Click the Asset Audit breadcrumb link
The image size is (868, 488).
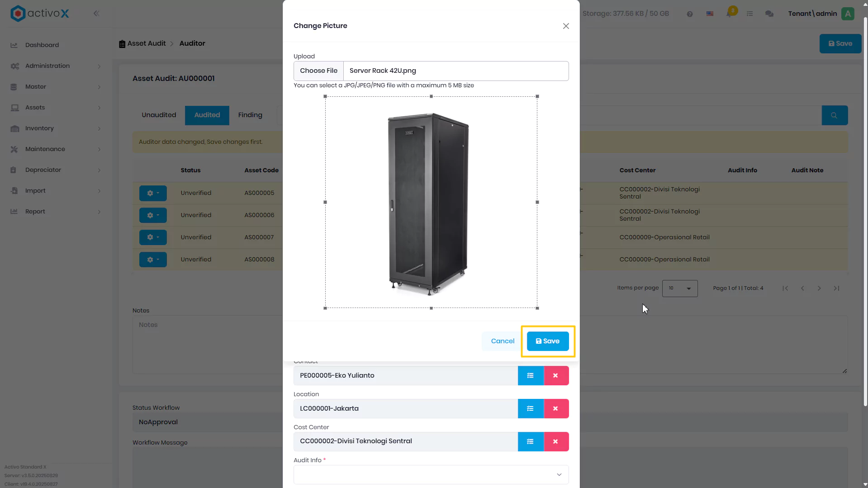point(147,44)
